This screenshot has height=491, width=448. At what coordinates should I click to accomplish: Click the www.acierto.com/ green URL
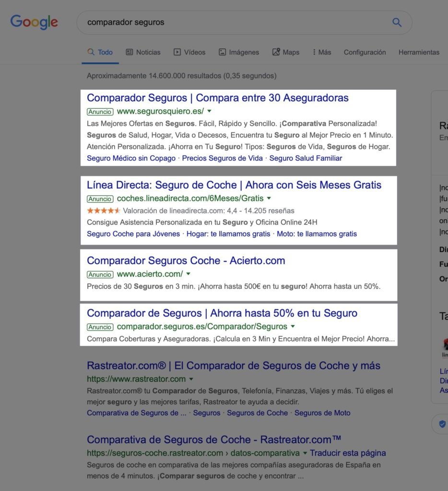point(150,274)
